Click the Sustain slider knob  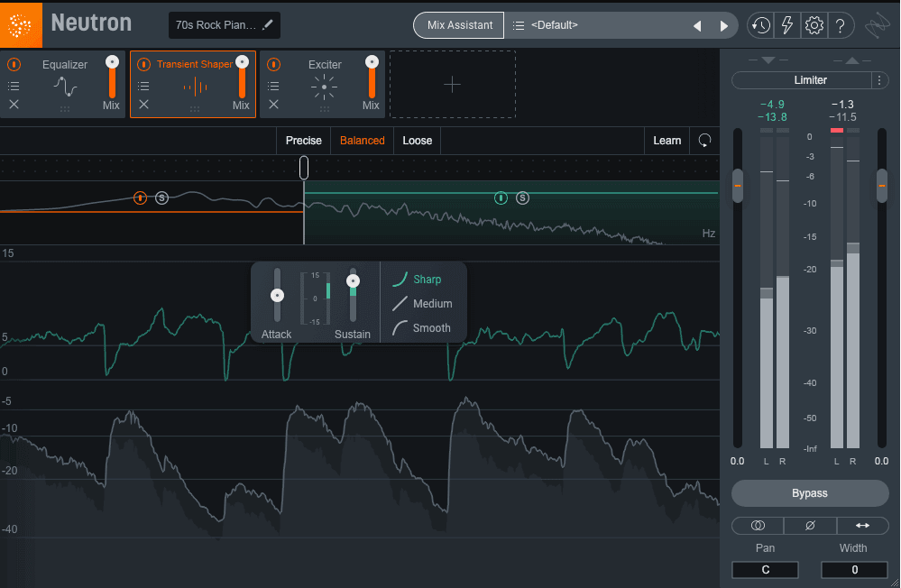(x=353, y=280)
